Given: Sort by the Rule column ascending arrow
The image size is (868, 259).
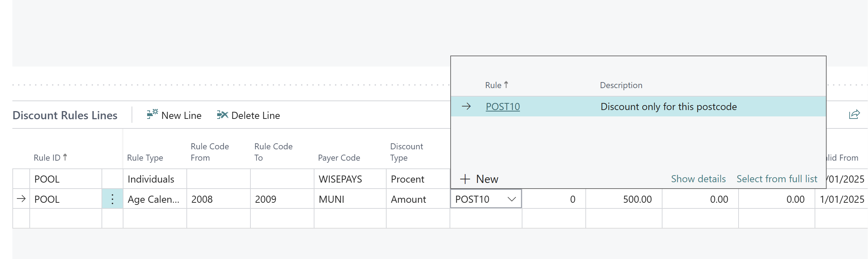Looking at the screenshot, I should [x=506, y=85].
